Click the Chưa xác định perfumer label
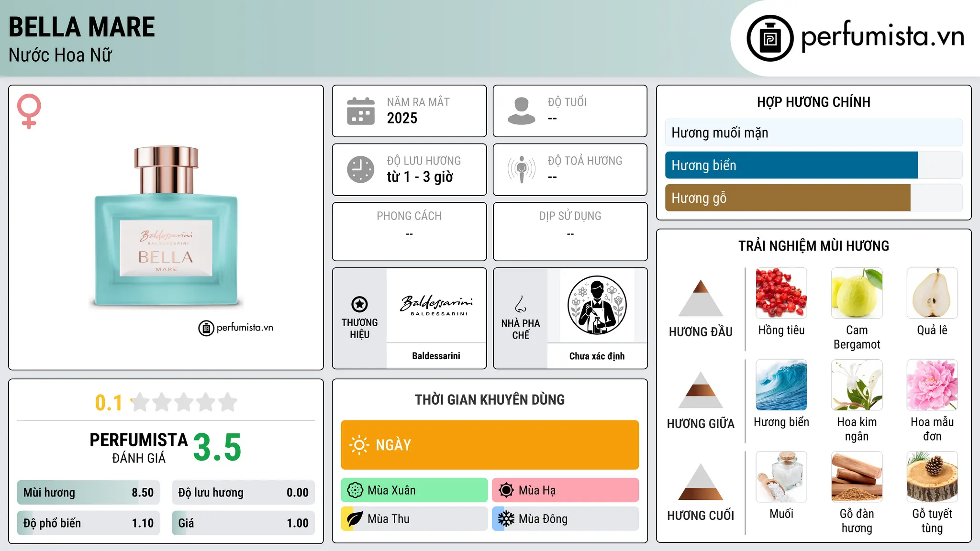 pos(597,356)
